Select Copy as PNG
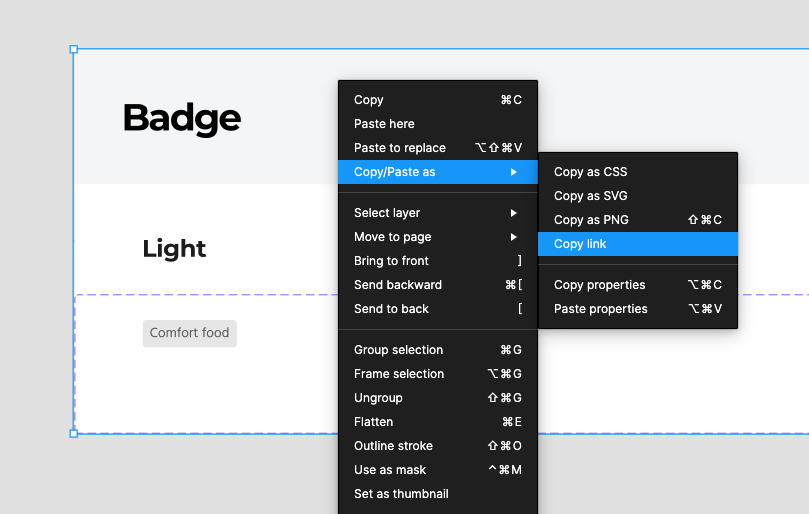 (x=638, y=220)
